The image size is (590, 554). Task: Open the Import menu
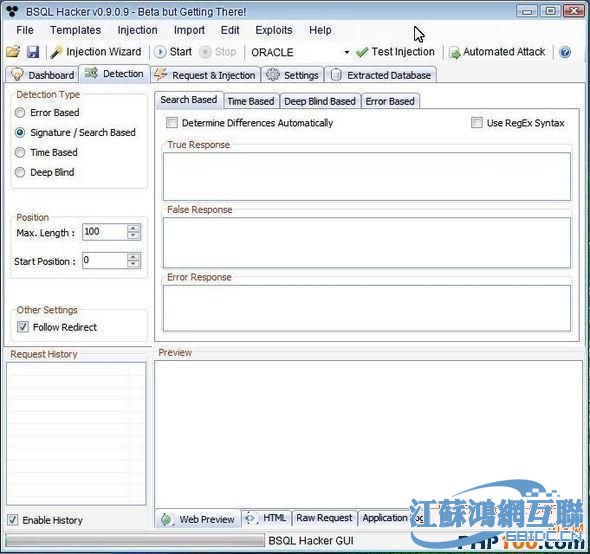tap(189, 30)
